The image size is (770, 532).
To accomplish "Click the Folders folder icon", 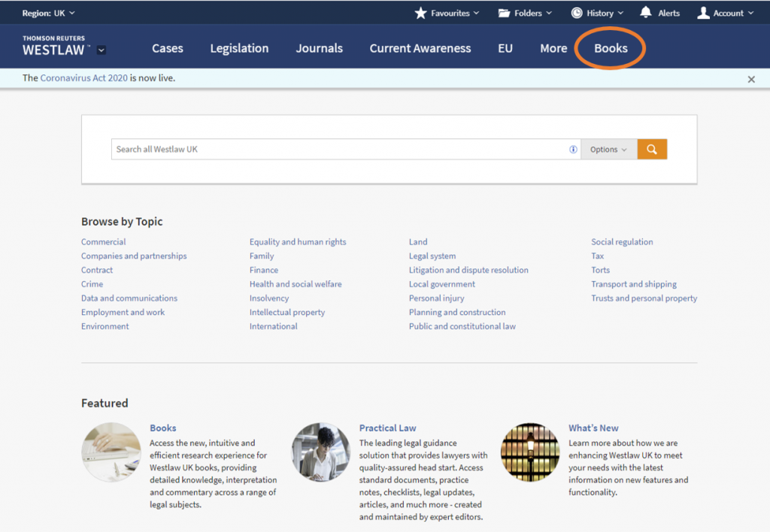I will click(x=505, y=13).
